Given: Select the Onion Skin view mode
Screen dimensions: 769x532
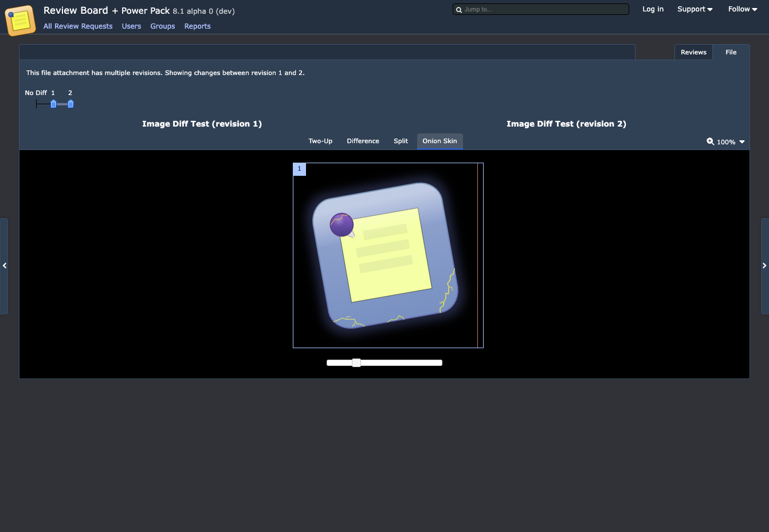Looking at the screenshot, I should click(x=440, y=141).
